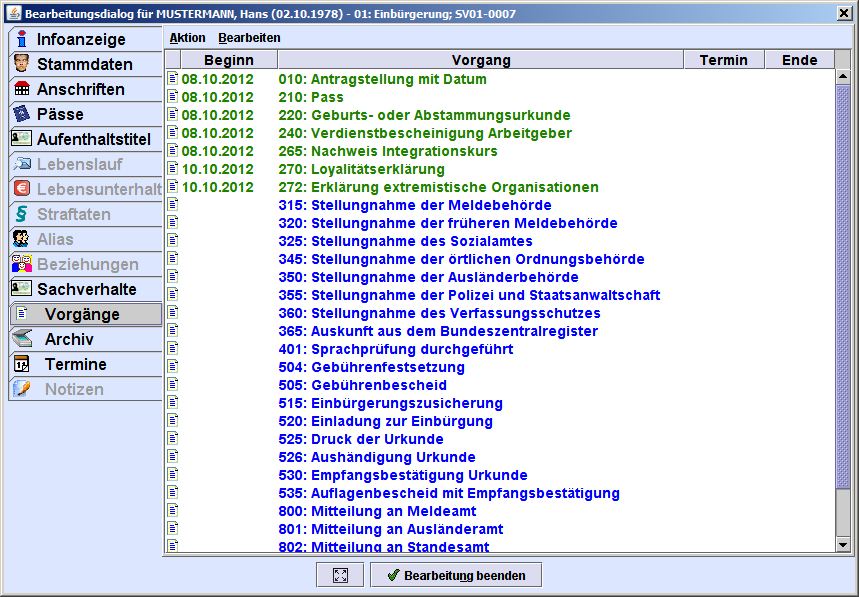859x597 pixels.
Task: Click the Bearbeitung beenden button
Action: pos(456,575)
